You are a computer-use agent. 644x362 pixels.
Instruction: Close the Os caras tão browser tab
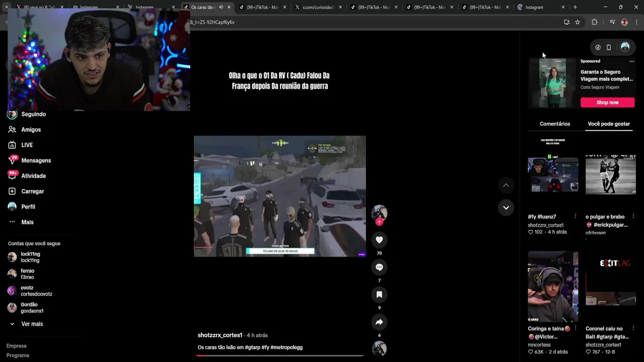coord(229,7)
